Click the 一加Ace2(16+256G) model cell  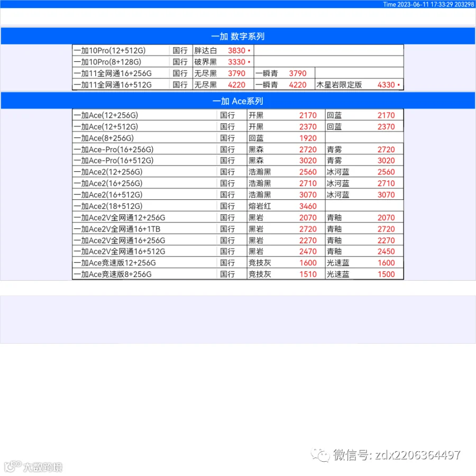click(144, 184)
